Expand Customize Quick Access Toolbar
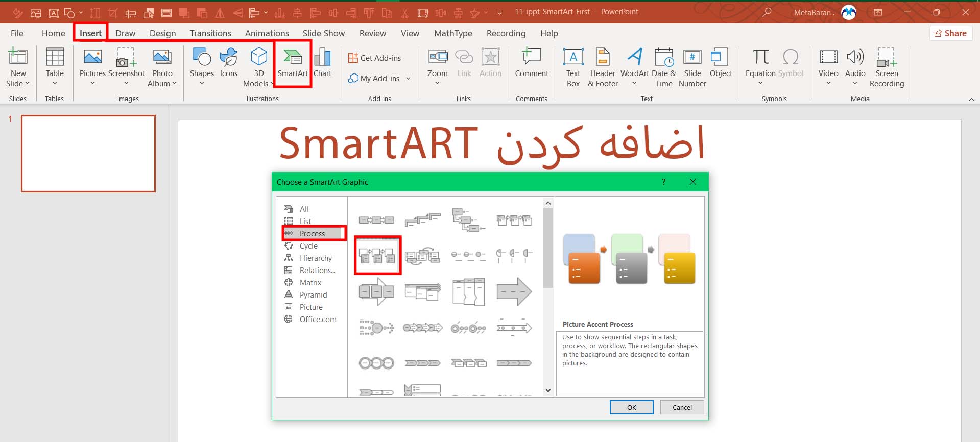This screenshot has width=980, height=442. [x=499, y=12]
